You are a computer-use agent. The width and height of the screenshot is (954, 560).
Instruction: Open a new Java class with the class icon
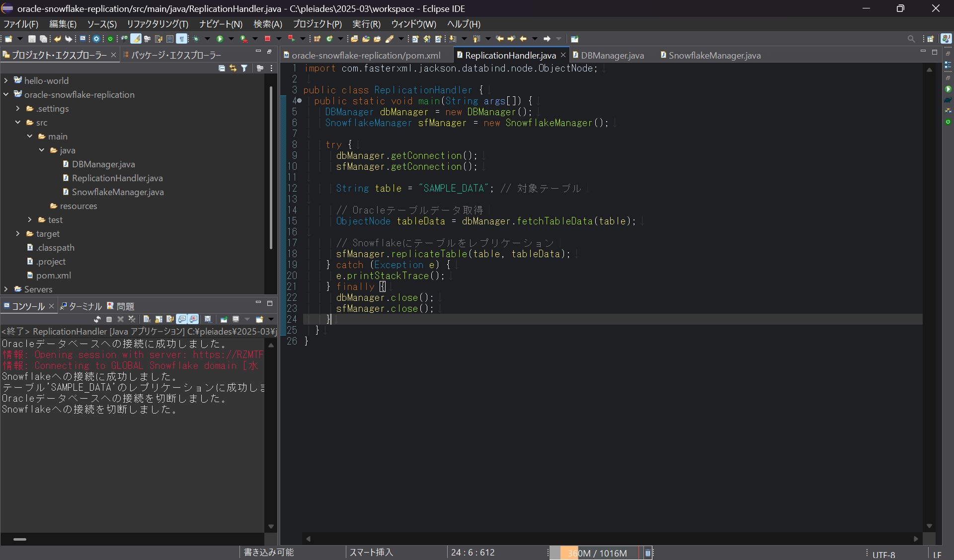(x=330, y=39)
